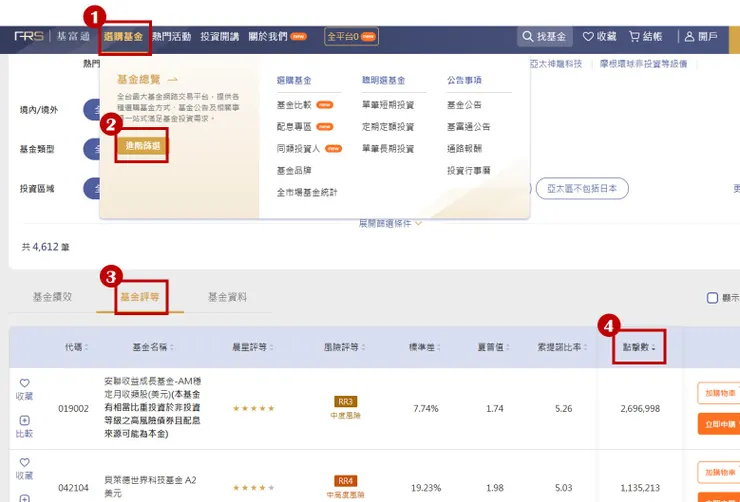Open the 結帳 shopping cart

click(646, 36)
